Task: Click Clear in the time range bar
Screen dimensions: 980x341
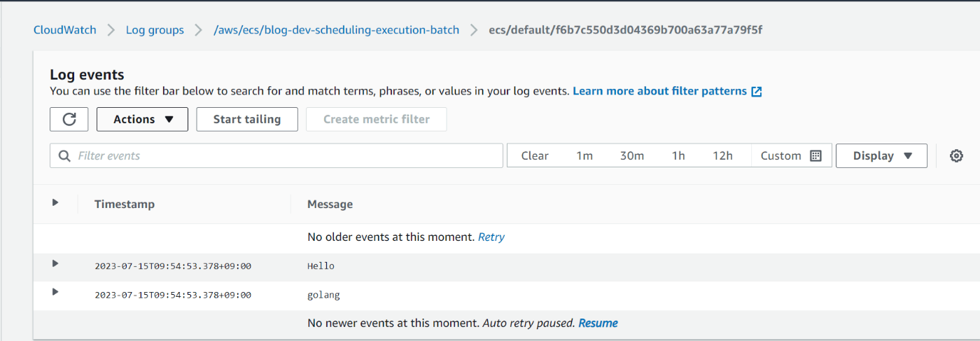Action: [535, 155]
